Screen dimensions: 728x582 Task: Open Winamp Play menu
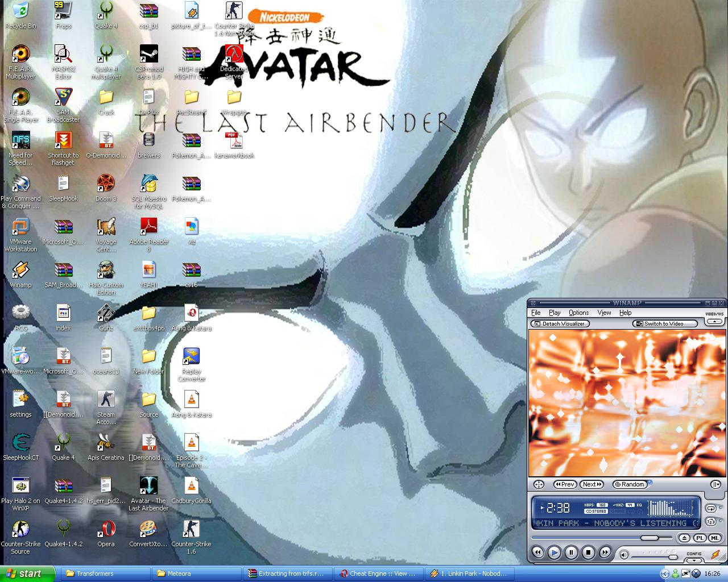coord(555,313)
